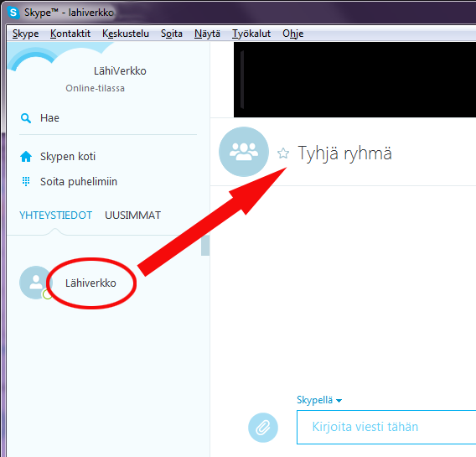Click the Hae search field
Screen dimensions: 476x457
tap(108, 118)
